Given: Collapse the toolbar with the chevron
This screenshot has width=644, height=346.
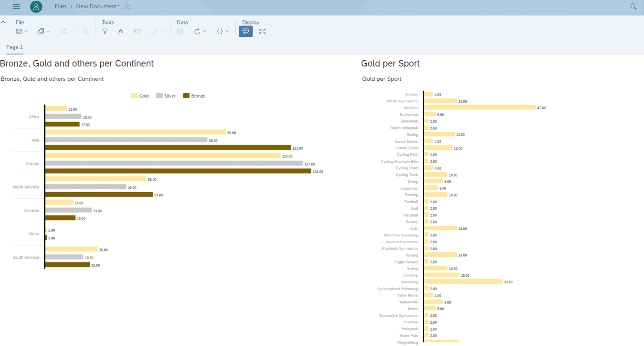Looking at the screenshot, I should 3,22.
